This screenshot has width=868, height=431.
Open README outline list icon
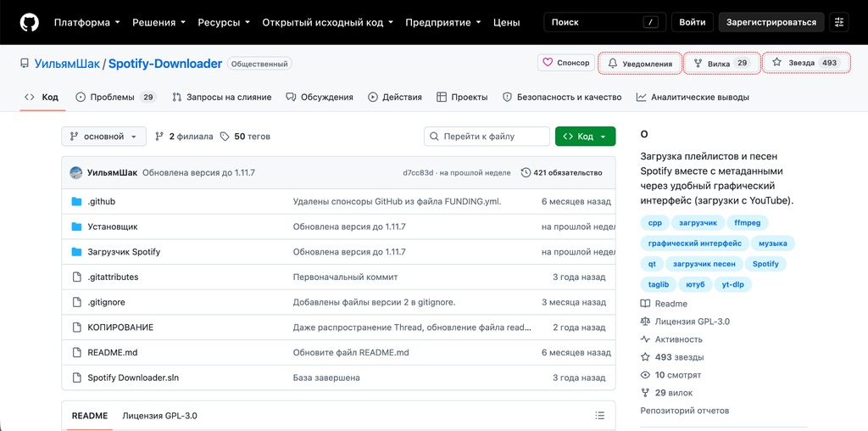coord(599,416)
